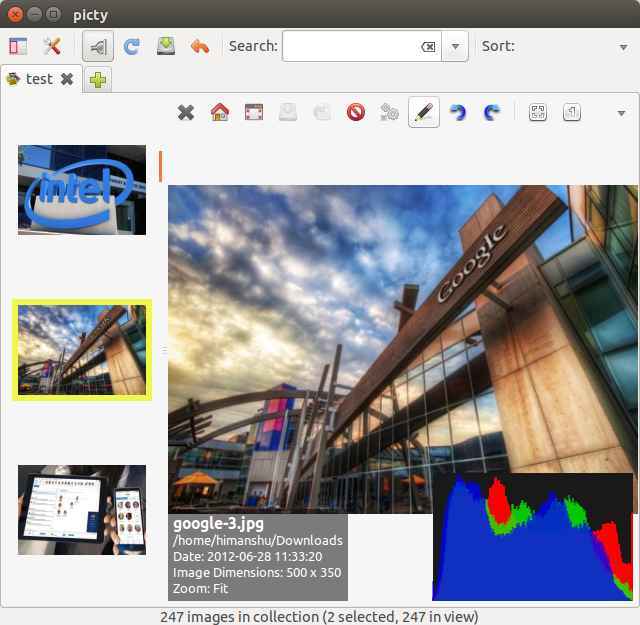
Task: Click the google-3.jpg filename text
Action: click(x=218, y=523)
